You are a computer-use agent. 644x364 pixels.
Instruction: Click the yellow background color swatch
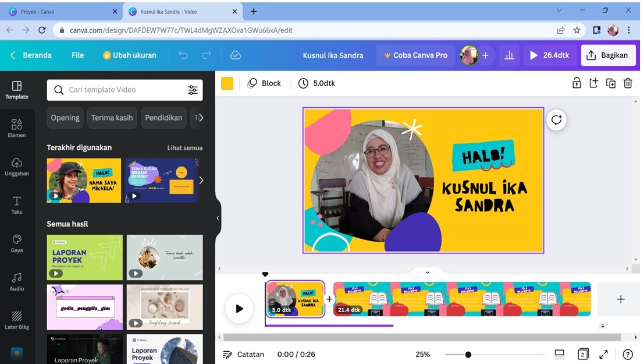(227, 83)
